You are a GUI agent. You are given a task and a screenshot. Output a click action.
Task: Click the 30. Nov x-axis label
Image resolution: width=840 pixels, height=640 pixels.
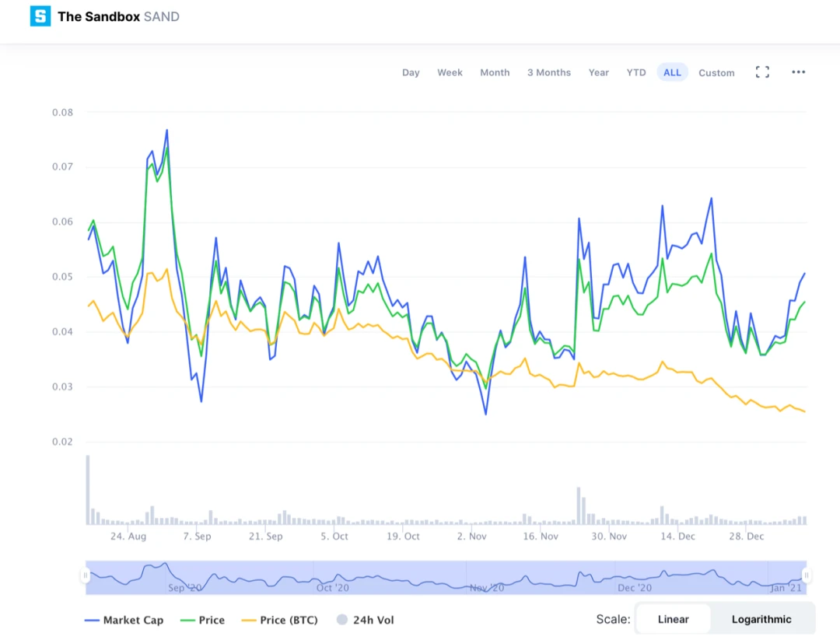609,536
